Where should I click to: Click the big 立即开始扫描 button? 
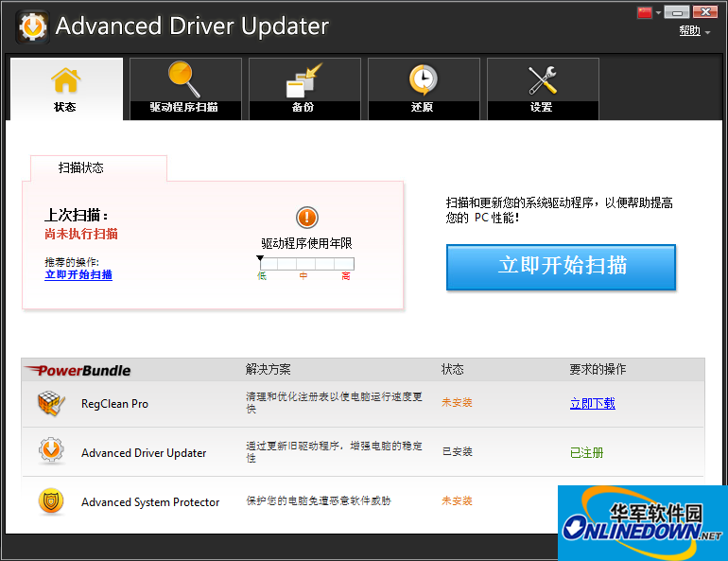click(x=561, y=267)
